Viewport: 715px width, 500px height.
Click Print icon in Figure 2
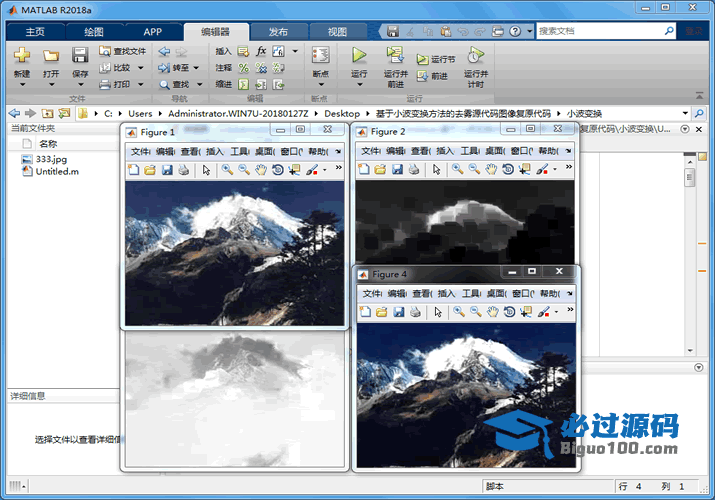tap(414, 169)
